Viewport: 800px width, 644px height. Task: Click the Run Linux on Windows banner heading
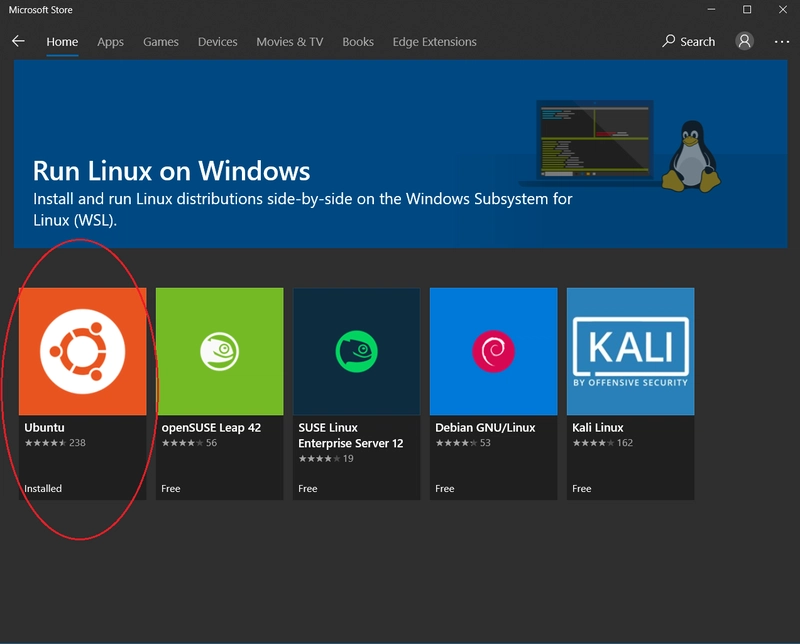(171, 170)
